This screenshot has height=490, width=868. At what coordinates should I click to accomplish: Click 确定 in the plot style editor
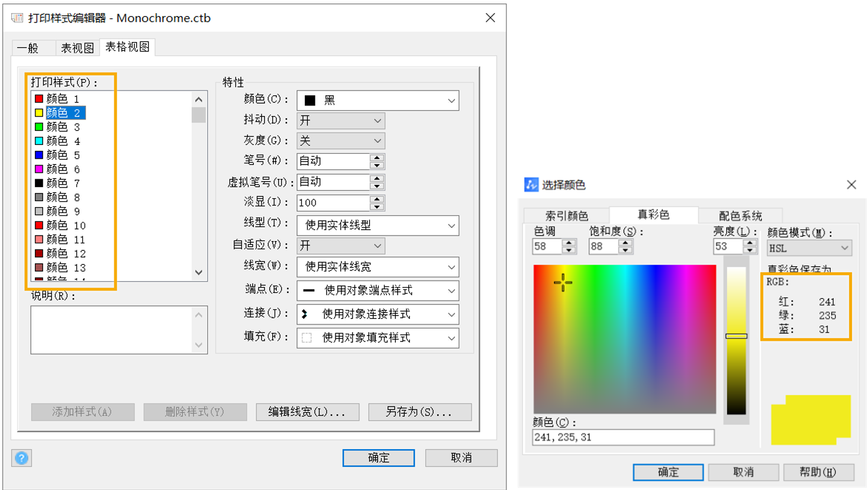[x=379, y=457]
